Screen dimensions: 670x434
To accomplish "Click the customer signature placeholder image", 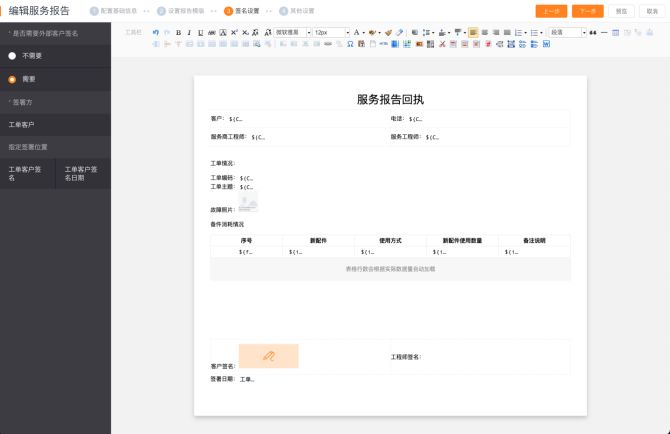I will pyautogui.click(x=268, y=356).
